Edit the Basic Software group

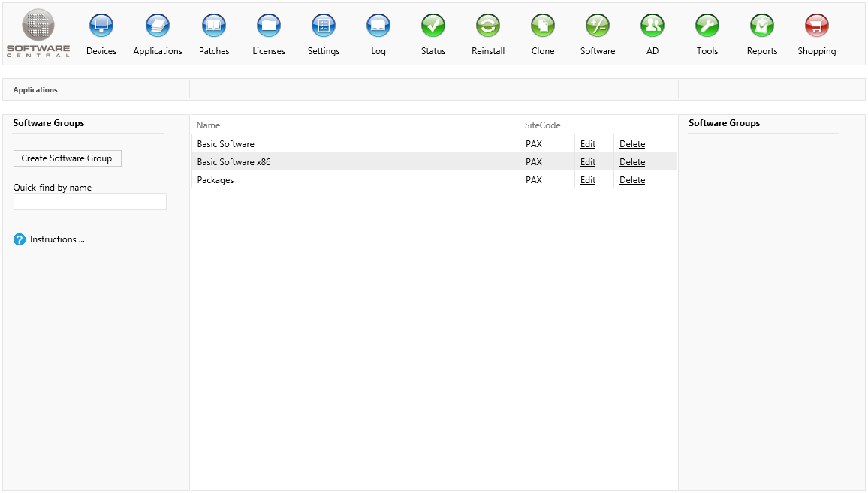588,144
